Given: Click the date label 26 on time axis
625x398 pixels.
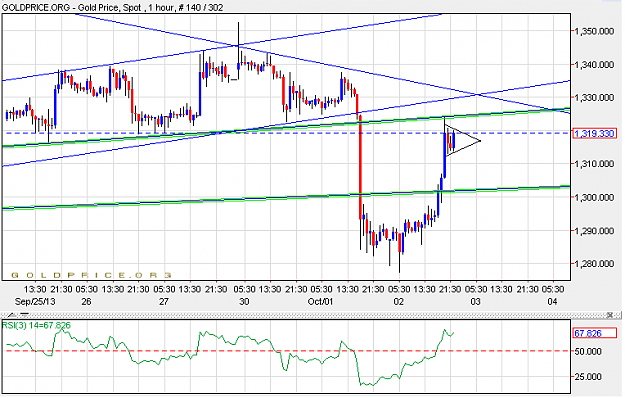Looking at the screenshot, I should 86,302.
